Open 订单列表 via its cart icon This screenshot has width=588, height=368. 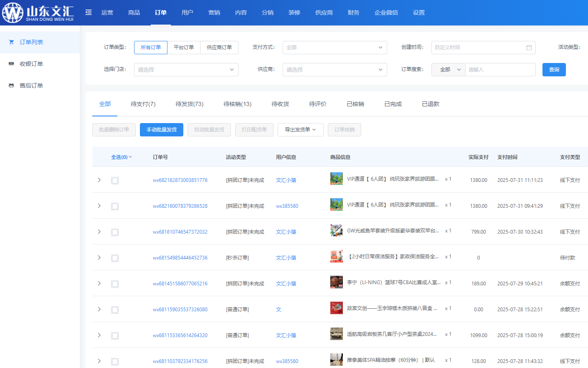pos(11,42)
